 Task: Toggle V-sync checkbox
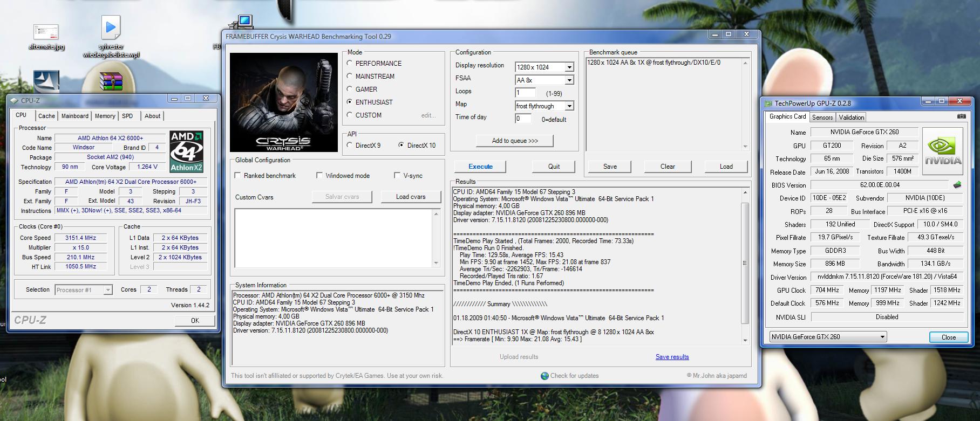point(397,175)
